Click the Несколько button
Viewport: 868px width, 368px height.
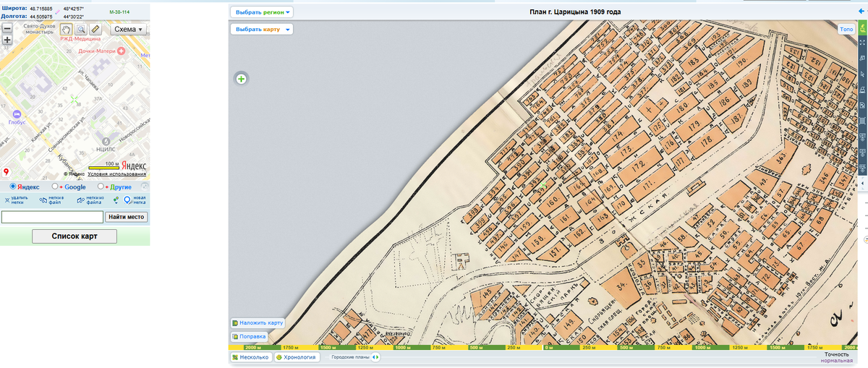pos(250,357)
